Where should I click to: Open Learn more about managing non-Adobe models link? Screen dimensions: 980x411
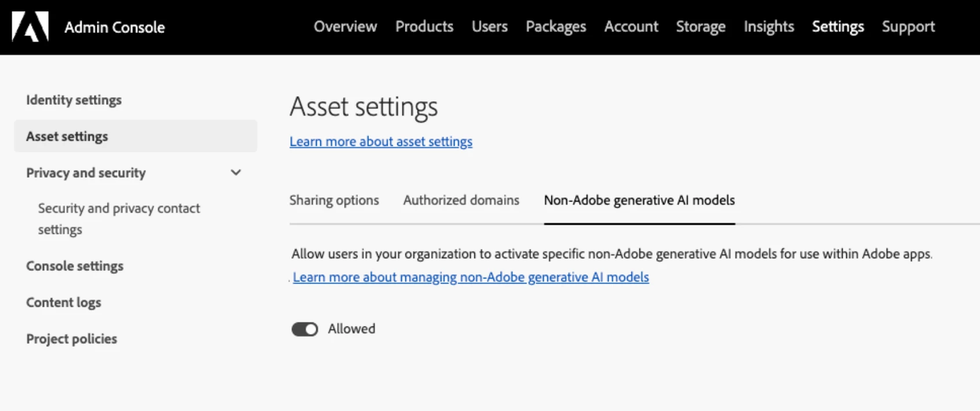coord(470,277)
